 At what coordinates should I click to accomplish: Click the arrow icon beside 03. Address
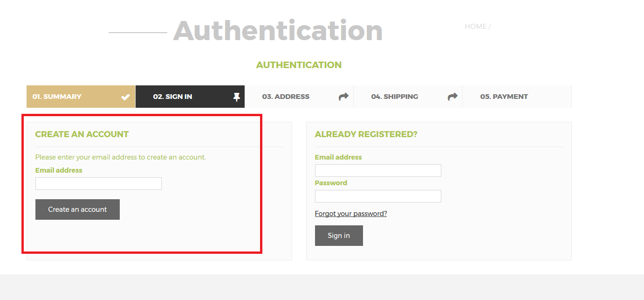click(343, 97)
